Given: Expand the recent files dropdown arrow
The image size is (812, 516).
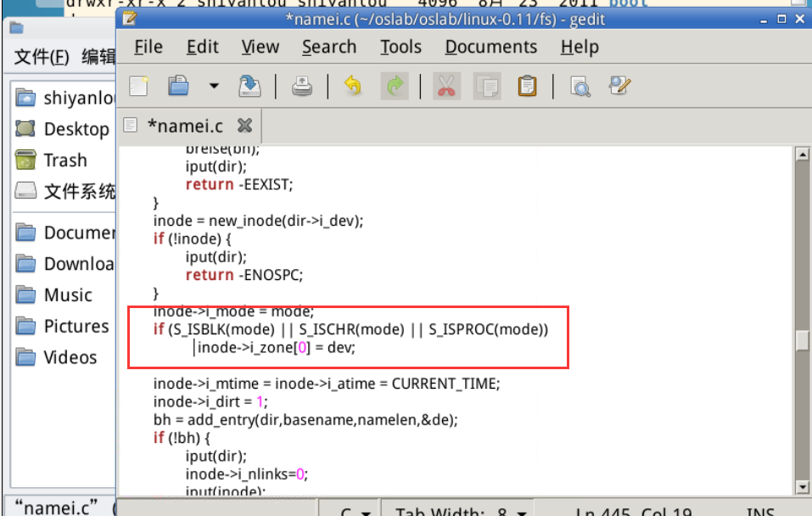Looking at the screenshot, I should pos(213,86).
